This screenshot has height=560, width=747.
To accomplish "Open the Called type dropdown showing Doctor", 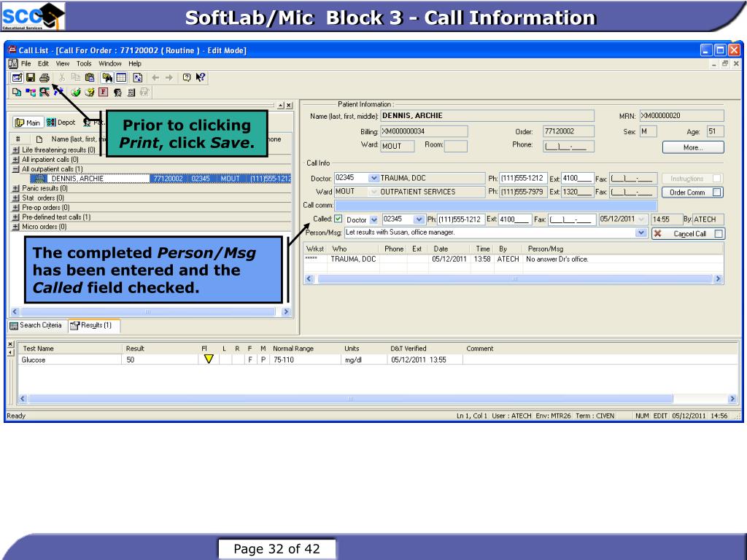I will pos(374,219).
